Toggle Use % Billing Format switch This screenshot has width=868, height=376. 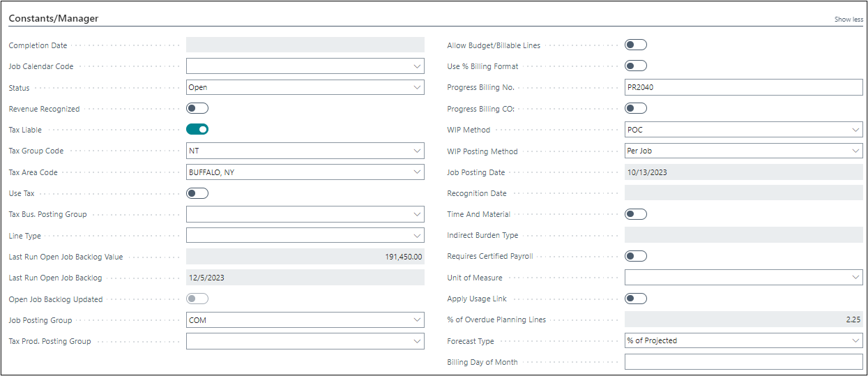coord(636,66)
